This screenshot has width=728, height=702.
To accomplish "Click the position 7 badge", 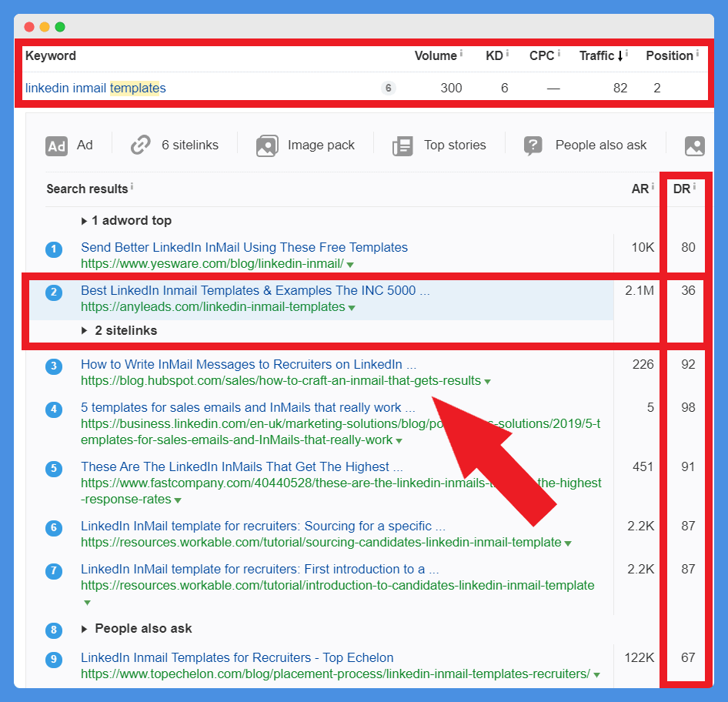I will click(54, 571).
